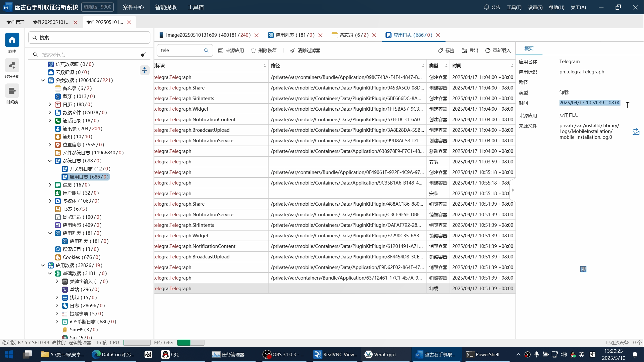Click the tree collapse-all icon
Image resolution: width=644 pixels, height=362 pixels.
(x=144, y=70)
